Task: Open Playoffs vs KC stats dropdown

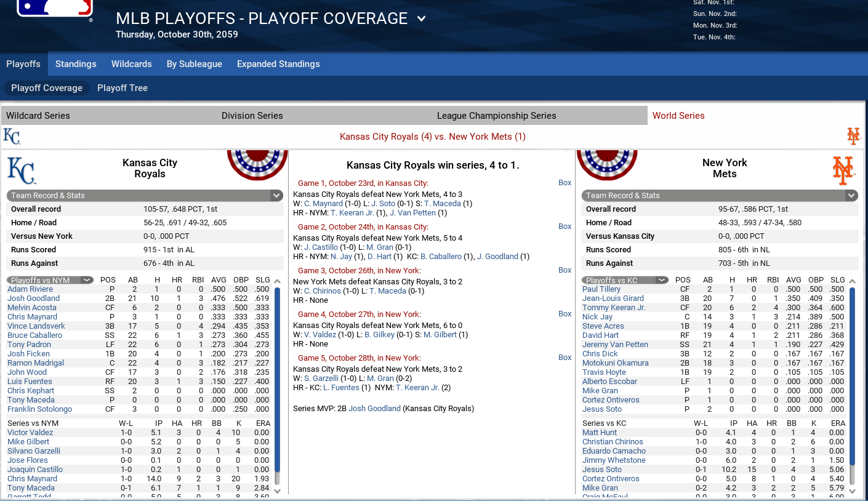Action: pyautogui.click(x=662, y=280)
